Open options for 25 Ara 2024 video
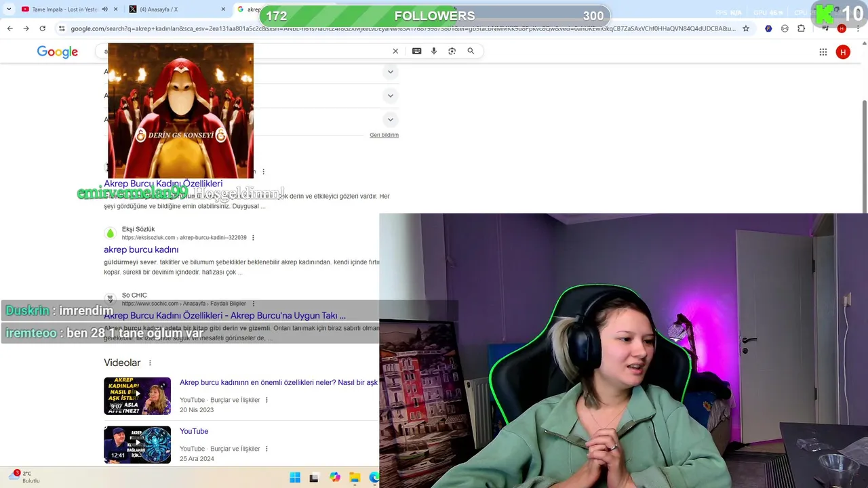 pos(267,449)
